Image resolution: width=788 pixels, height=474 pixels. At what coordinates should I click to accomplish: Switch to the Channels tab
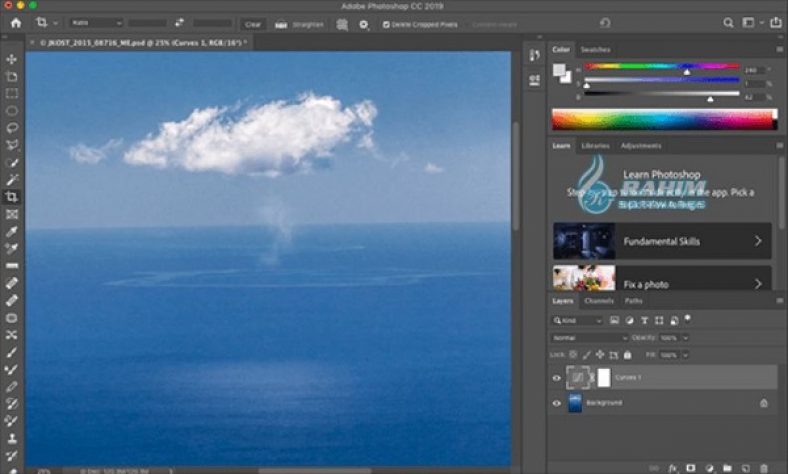pyautogui.click(x=598, y=300)
